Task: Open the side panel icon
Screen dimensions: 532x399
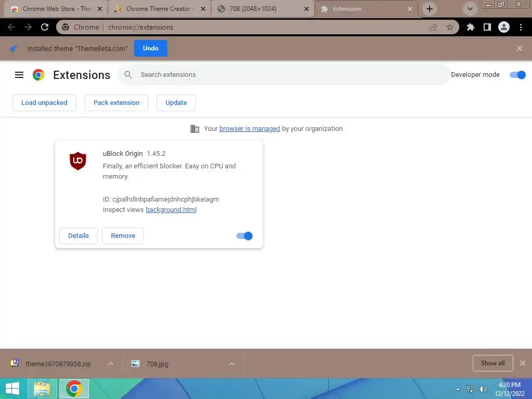Action: pyautogui.click(x=487, y=27)
